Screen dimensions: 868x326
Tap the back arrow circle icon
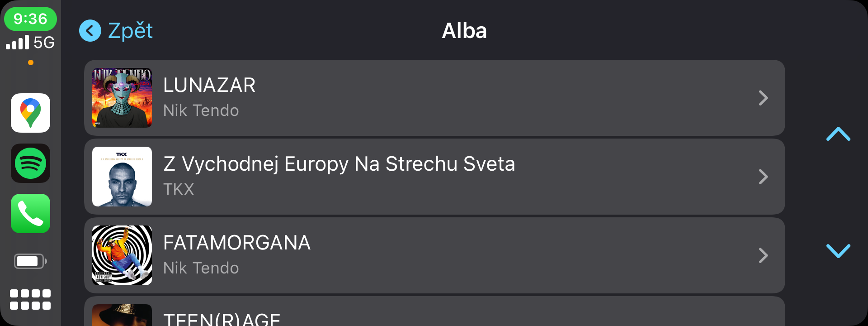point(90,31)
